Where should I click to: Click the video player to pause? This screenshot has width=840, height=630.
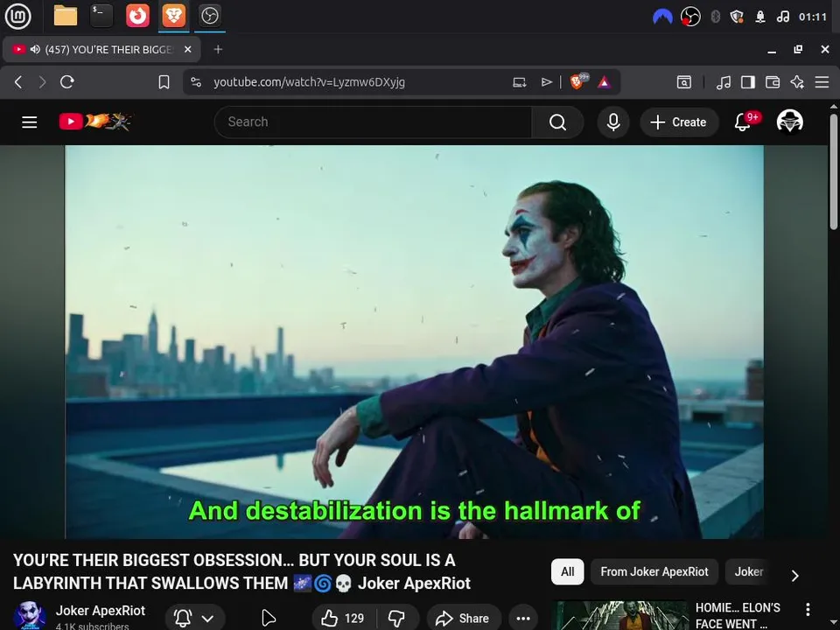pyautogui.click(x=414, y=342)
